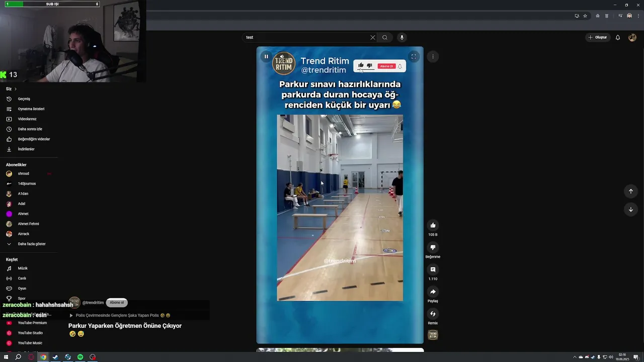Open the Trend Ritim sound thumbnail
Image resolution: width=644 pixels, height=362 pixels.
(433, 335)
